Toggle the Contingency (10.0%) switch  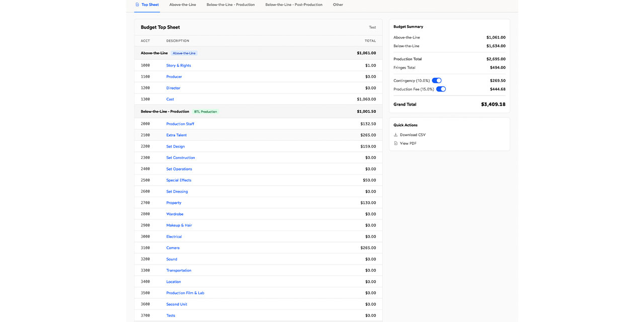[437, 80]
